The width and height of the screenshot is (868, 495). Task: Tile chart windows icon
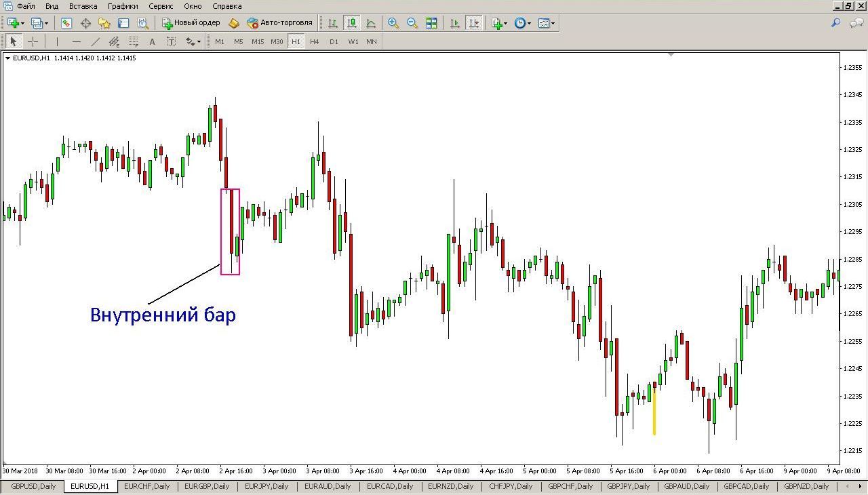tap(431, 23)
